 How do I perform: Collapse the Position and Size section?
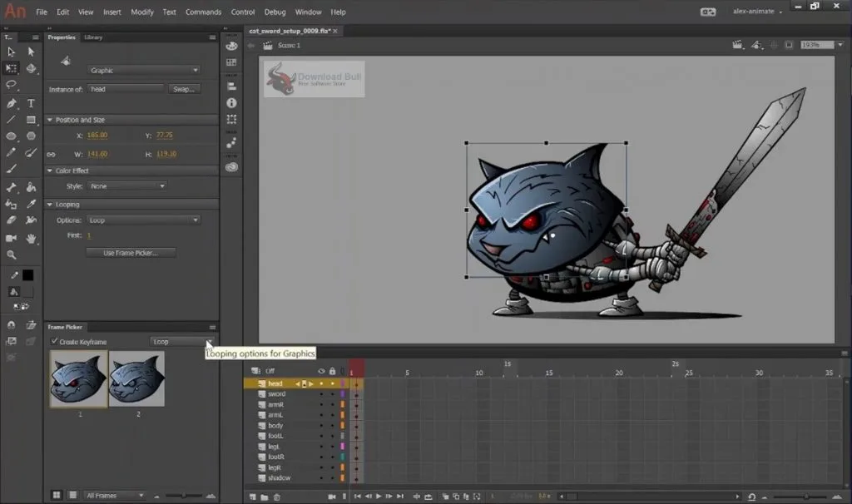tap(50, 120)
